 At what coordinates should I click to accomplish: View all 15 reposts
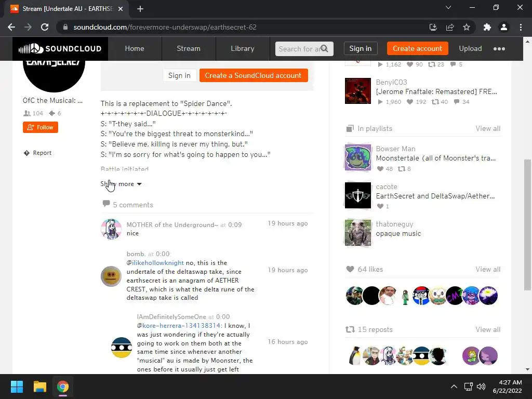(488, 330)
